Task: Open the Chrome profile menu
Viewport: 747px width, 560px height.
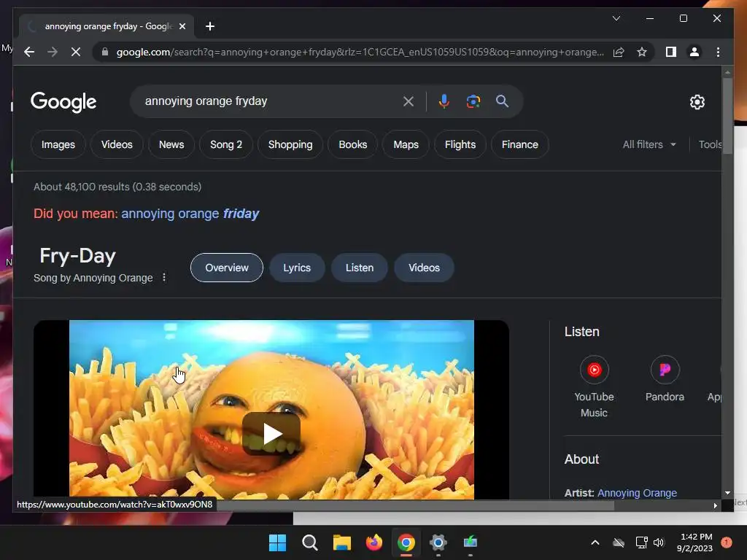Action: [694, 52]
